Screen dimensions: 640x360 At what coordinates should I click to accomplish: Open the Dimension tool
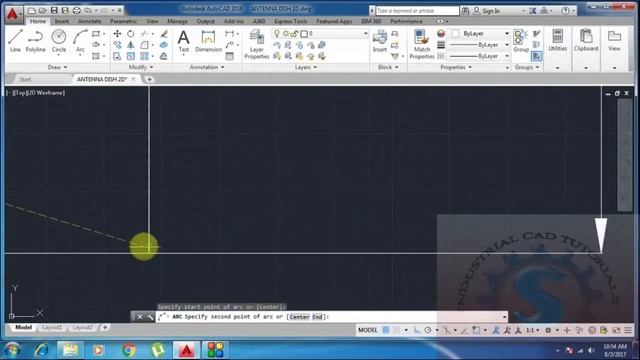[x=208, y=42]
